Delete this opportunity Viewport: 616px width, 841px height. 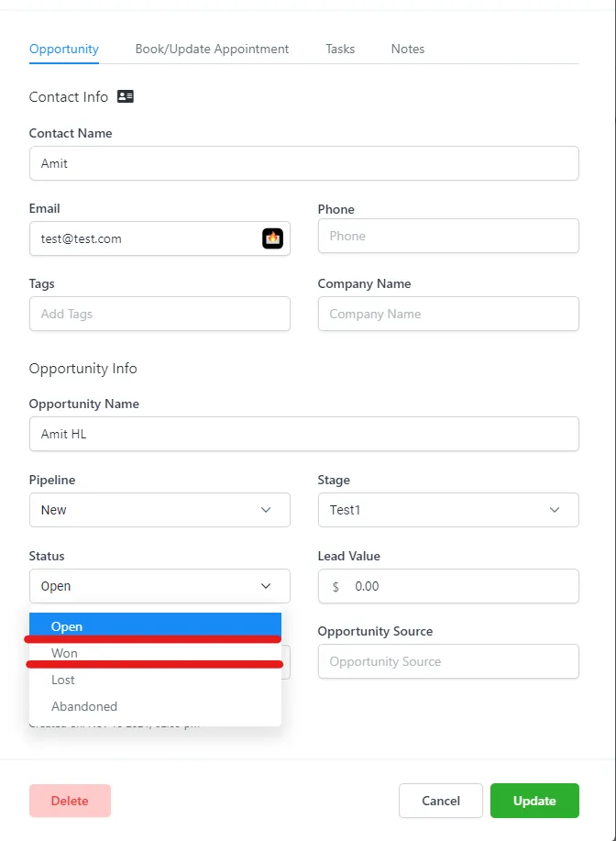(71, 801)
